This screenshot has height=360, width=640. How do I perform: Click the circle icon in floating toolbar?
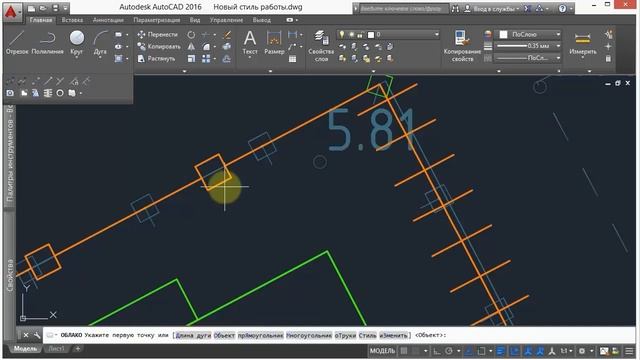tap(60, 93)
